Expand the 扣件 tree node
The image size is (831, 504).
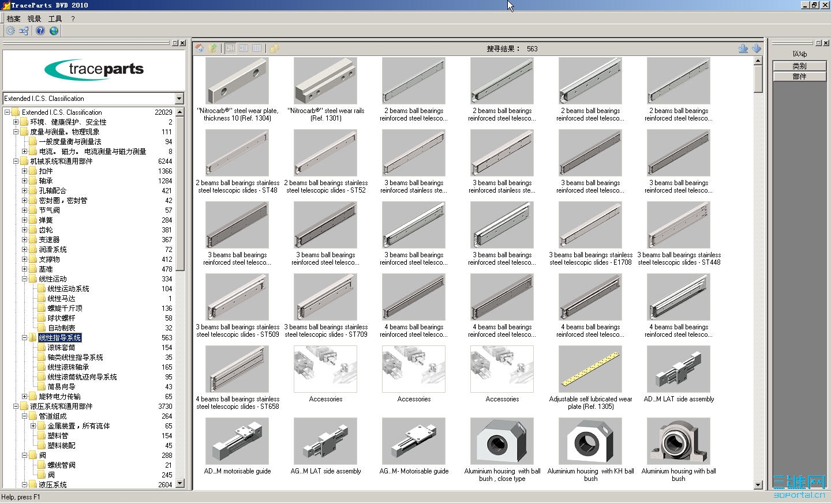click(25, 171)
